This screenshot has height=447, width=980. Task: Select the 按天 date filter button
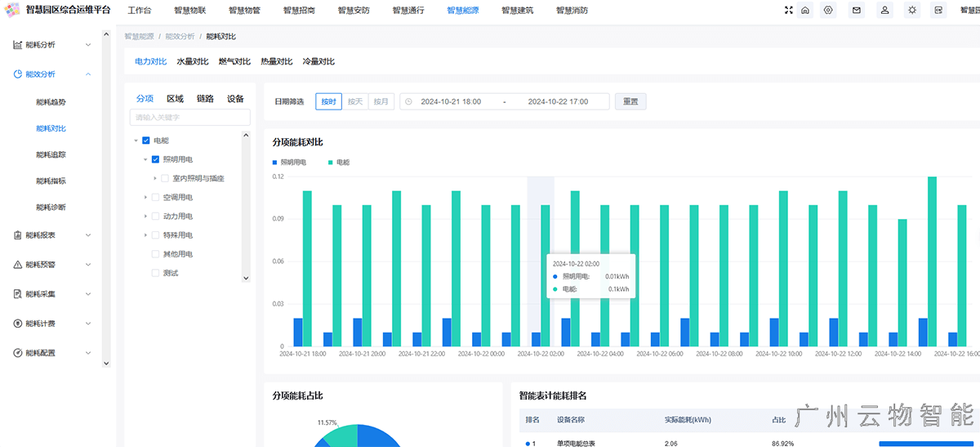pyautogui.click(x=354, y=102)
